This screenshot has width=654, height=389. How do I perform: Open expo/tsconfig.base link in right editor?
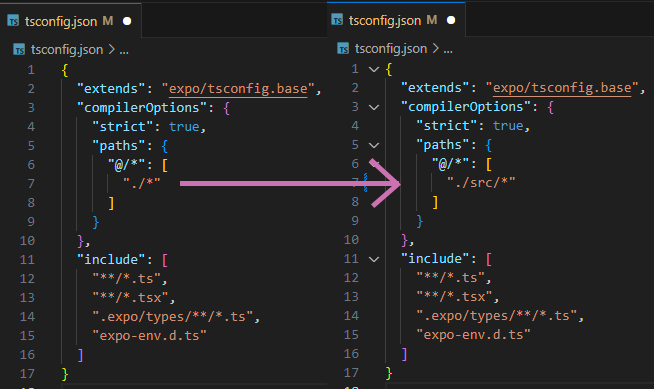(562, 88)
